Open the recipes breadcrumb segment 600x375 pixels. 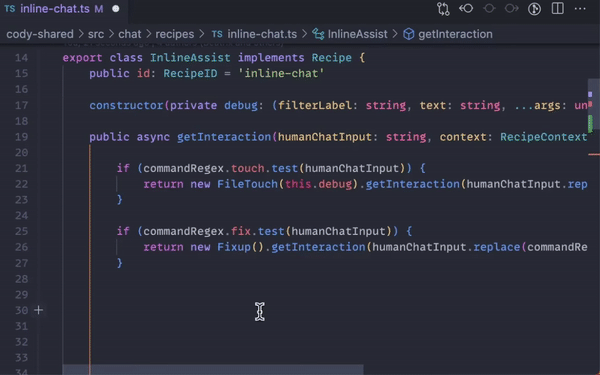(x=174, y=34)
